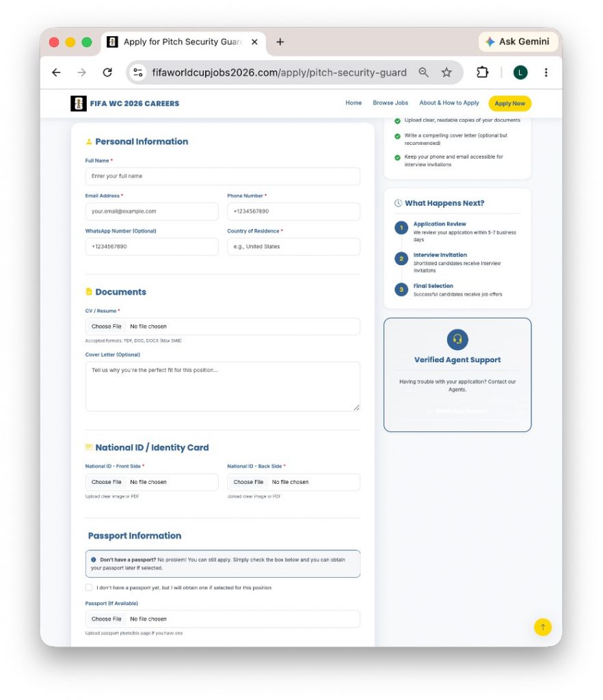This screenshot has width=603, height=700.
Task: Click step 3 Final Selection circle
Action: click(401, 290)
